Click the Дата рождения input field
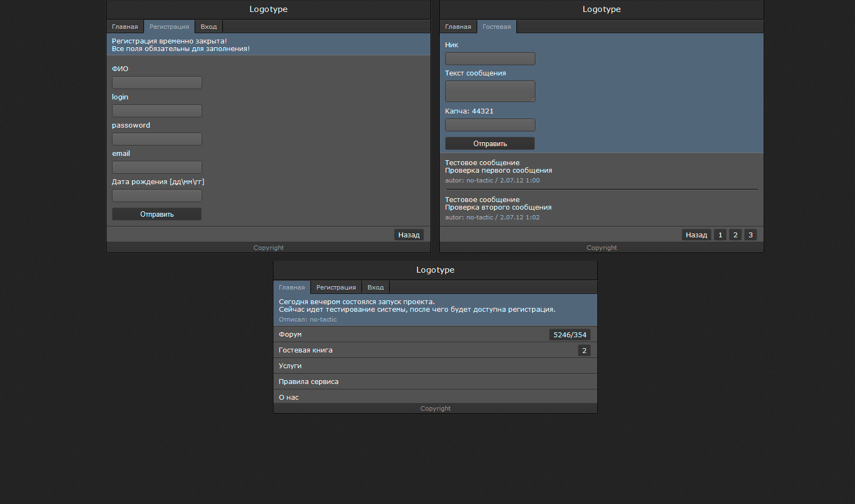 157,196
